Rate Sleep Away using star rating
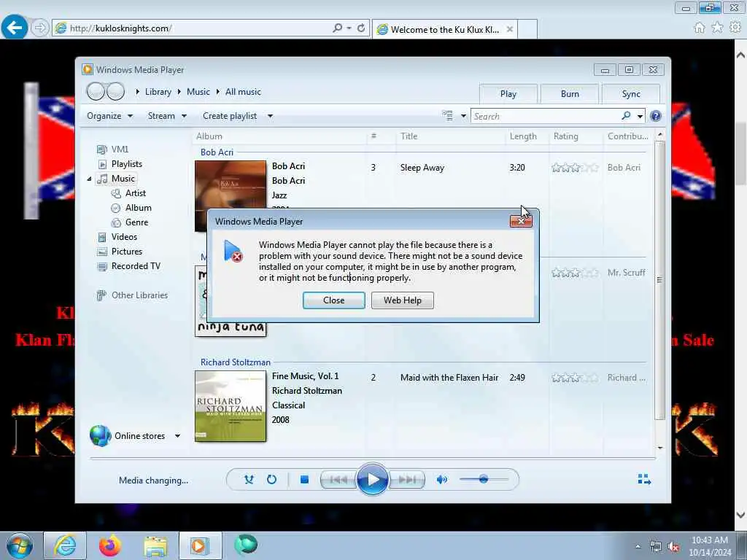The width and height of the screenshot is (747, 560). click(x=575, y=168)
